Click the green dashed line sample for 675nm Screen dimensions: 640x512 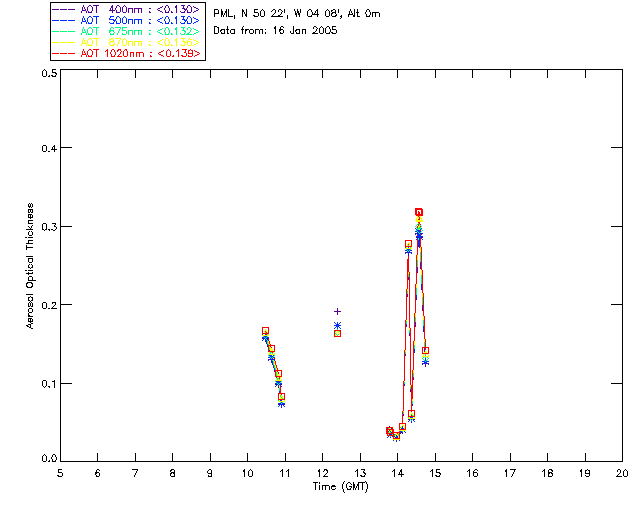click(64, 31)
